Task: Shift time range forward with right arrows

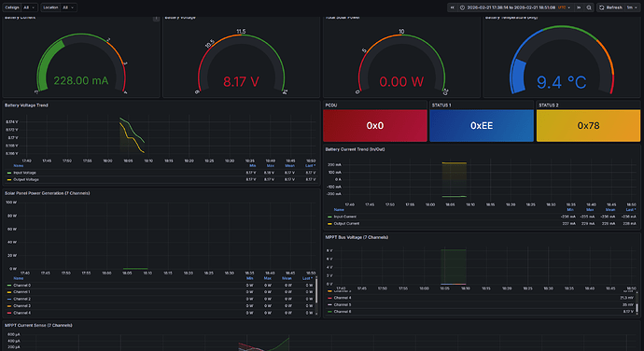Action: 579,7
